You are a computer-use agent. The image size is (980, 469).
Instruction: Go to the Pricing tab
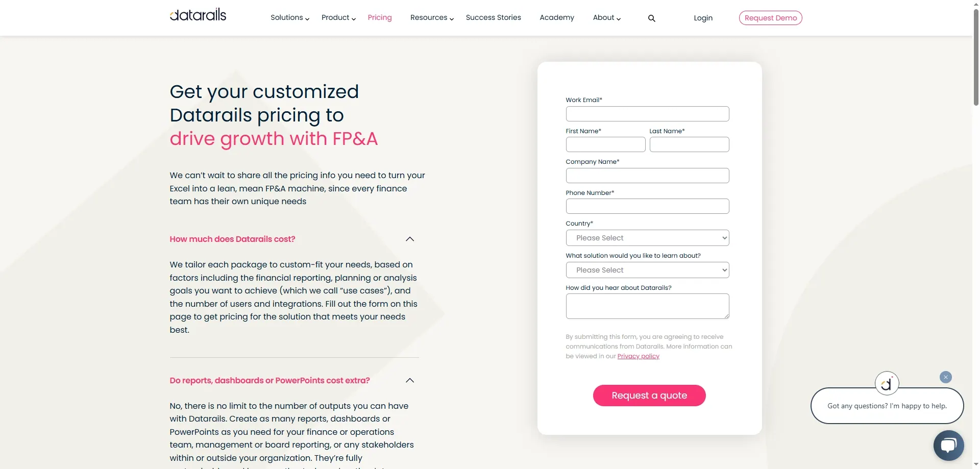click(x=380, y=18)
